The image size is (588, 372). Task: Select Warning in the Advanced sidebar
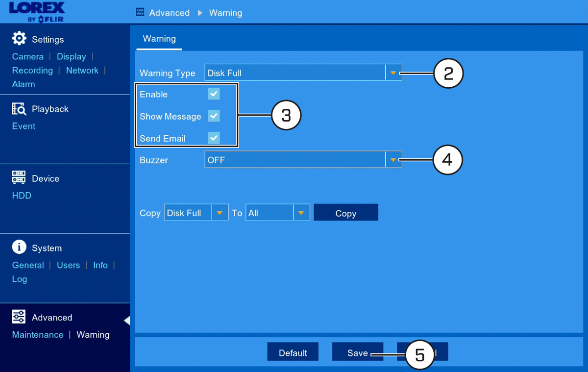93,335
